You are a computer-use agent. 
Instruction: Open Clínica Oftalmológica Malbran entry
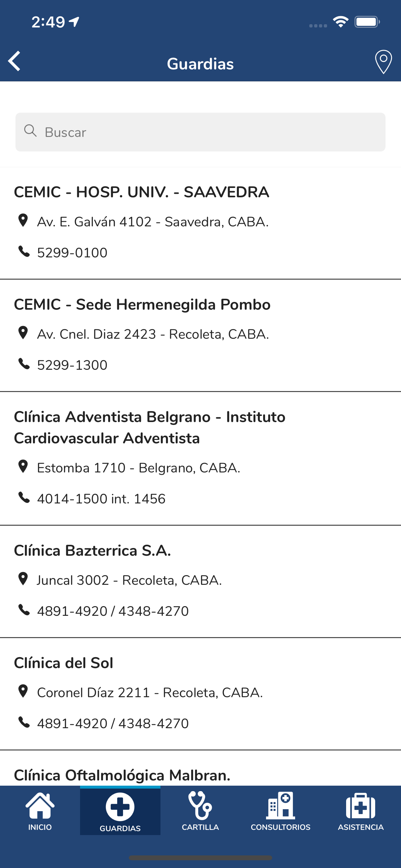point(200,768)
